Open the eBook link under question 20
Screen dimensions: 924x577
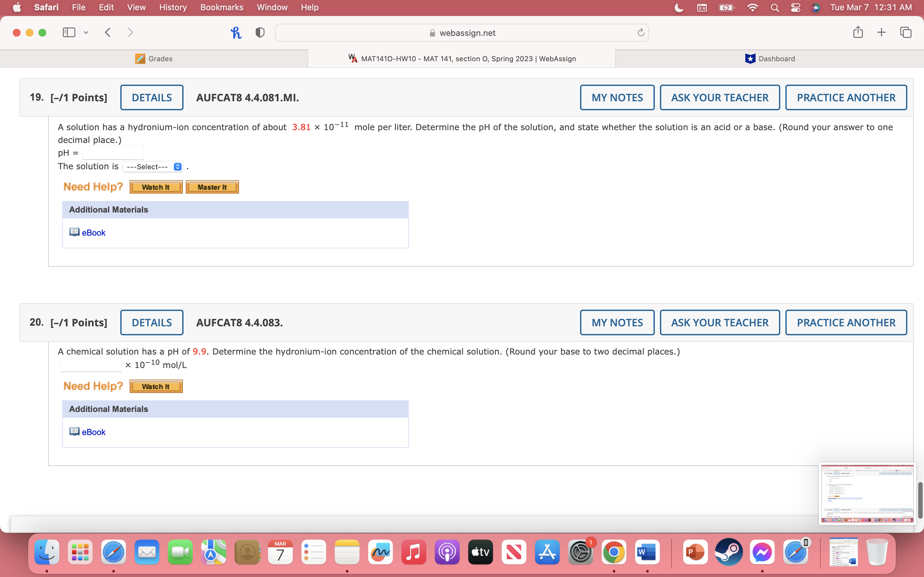tap(94, 432)
